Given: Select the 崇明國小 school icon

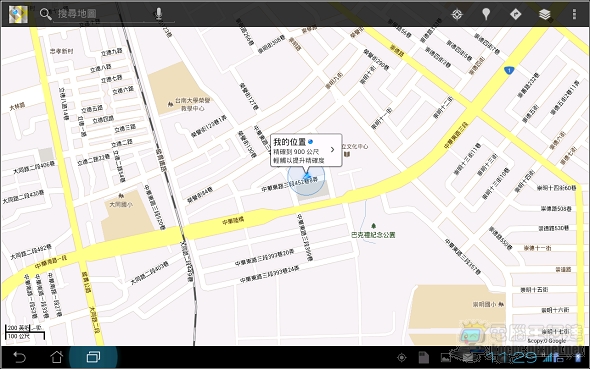Looking at the screenshot, I should (501, 304).
